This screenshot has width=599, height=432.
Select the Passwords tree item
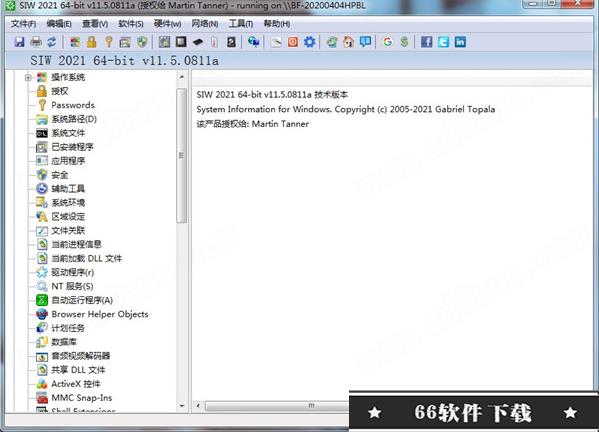(x=73, y=105)
